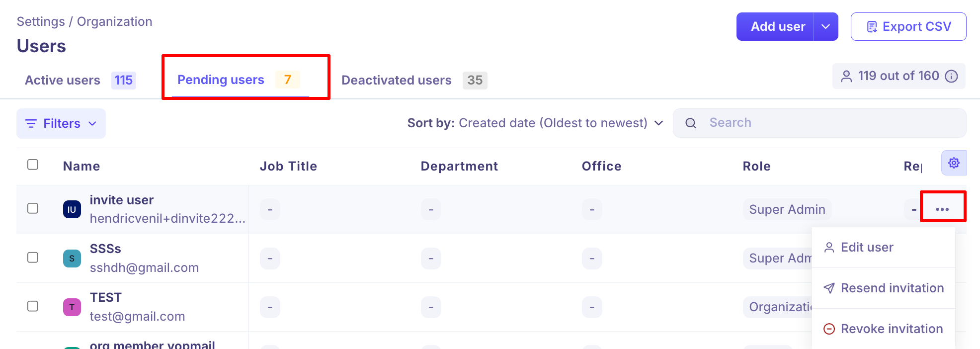Select the checkbox for SSSs row

(x=33, y=258)
